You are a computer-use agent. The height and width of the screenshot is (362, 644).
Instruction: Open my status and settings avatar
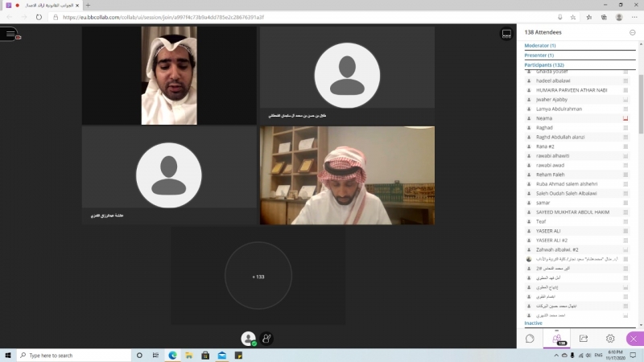click(249, 339)
